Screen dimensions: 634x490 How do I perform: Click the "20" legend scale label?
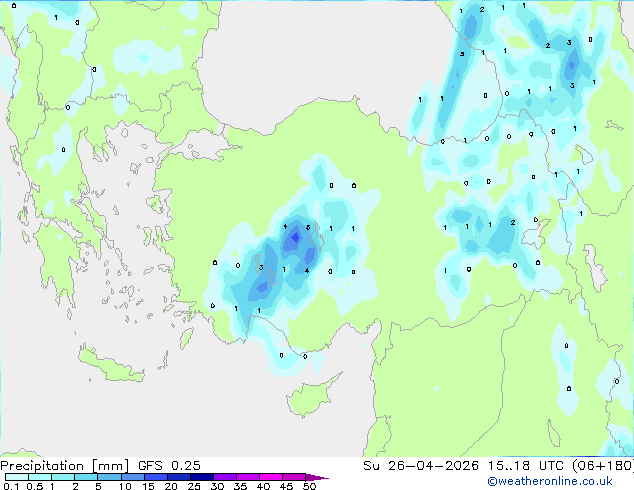coord(171,486)
